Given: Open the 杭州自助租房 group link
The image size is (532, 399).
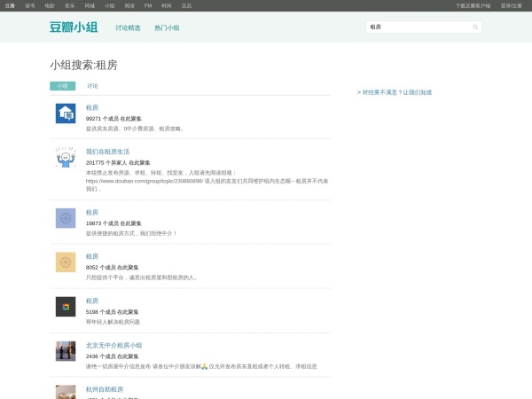Looking at the screenshot, I should (105, 389).
